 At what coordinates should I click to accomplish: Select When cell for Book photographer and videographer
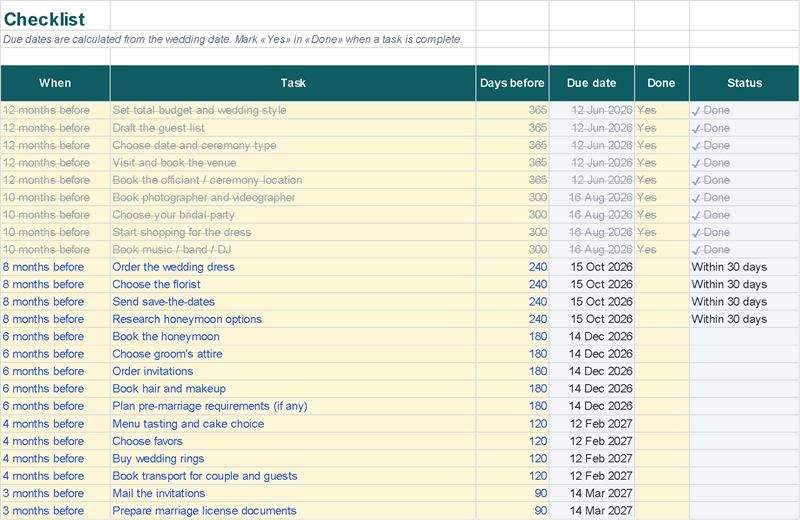coord(55,197)
